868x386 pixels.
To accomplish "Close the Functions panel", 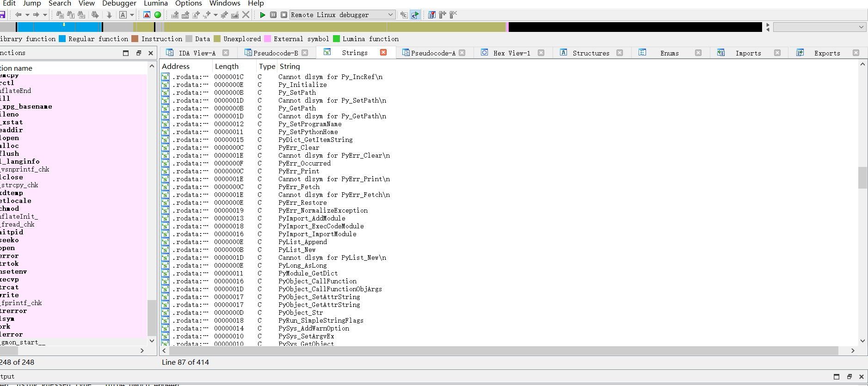I will coord(151,53).
